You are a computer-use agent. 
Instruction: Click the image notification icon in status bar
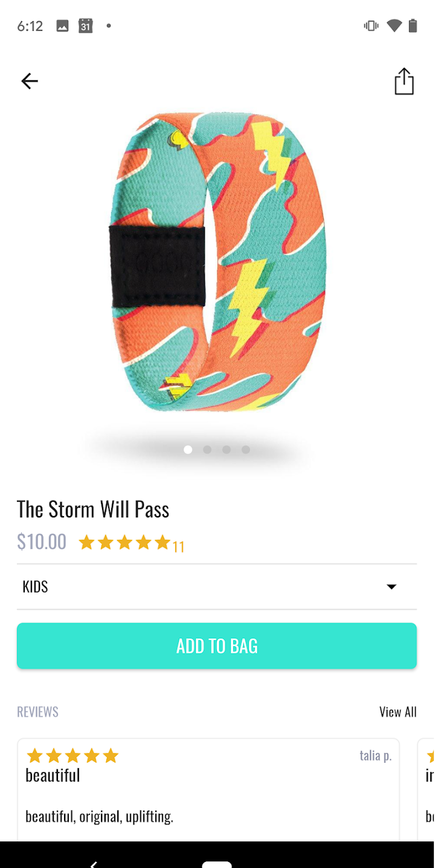click(x=62, y=26)
